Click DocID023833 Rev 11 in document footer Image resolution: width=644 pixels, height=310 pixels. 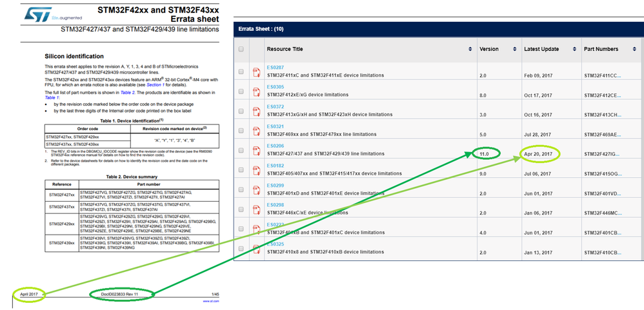click(121, 294)
